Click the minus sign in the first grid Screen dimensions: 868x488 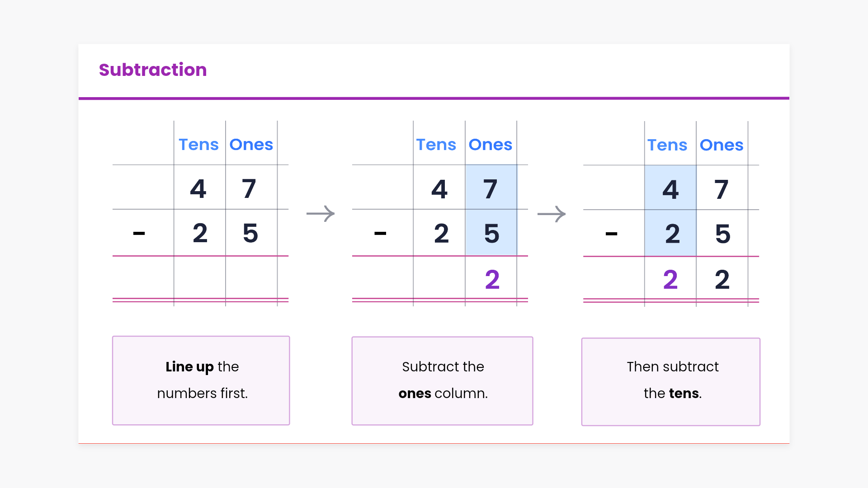[139, 234]
